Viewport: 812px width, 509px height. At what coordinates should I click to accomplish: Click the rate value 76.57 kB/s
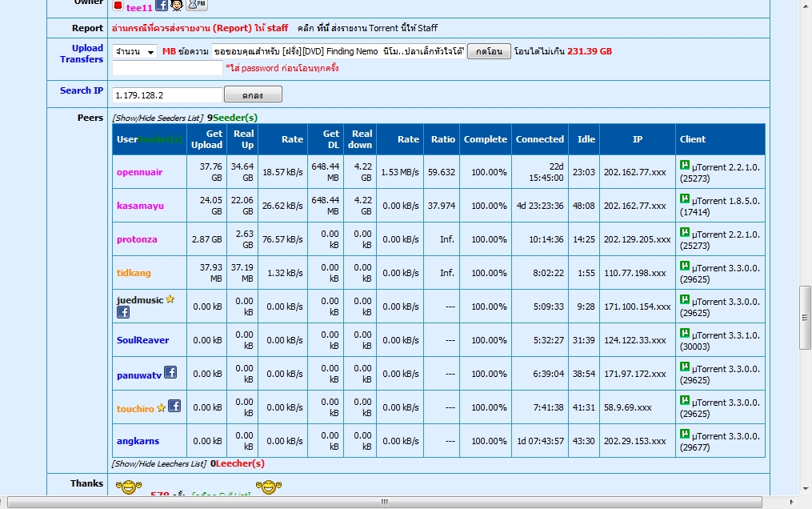[x=282, y=239]
